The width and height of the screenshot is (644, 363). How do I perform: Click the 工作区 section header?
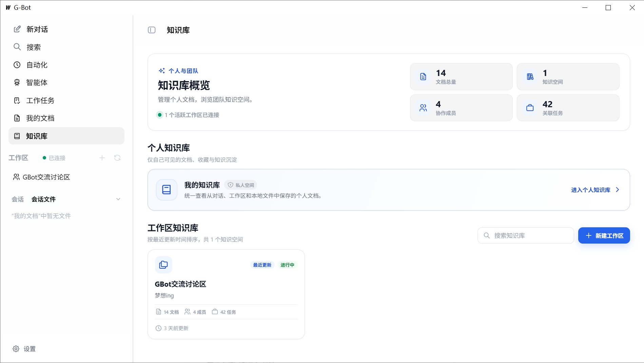pos(18,158)
